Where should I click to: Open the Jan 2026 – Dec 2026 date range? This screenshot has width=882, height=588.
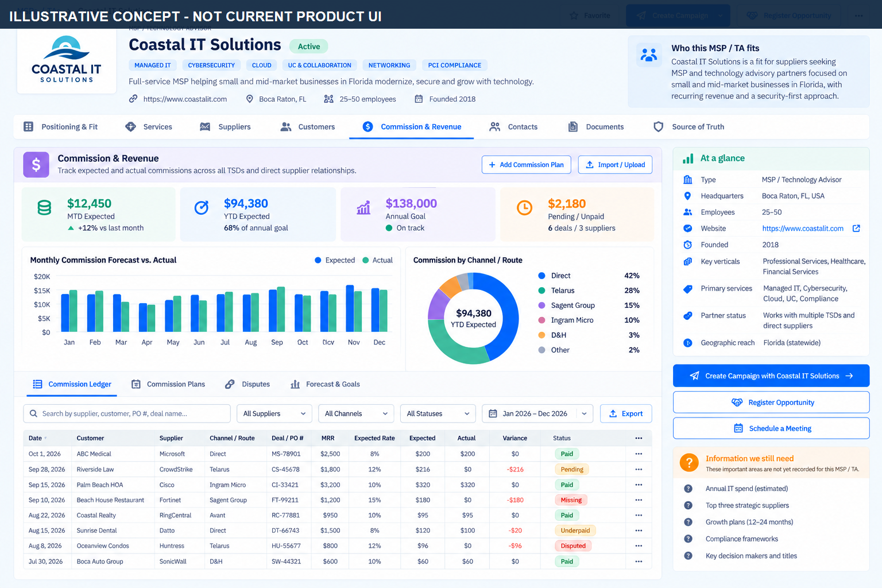[x=537, y=413]
